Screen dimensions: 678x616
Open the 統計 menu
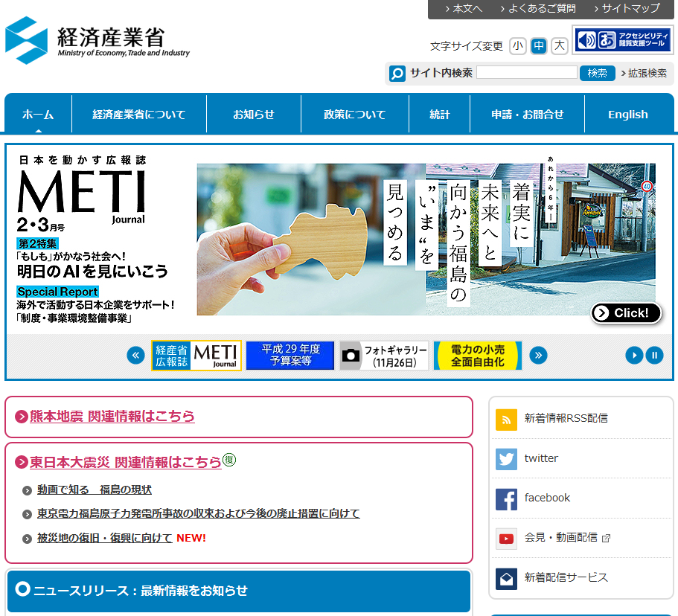point(439,114)
